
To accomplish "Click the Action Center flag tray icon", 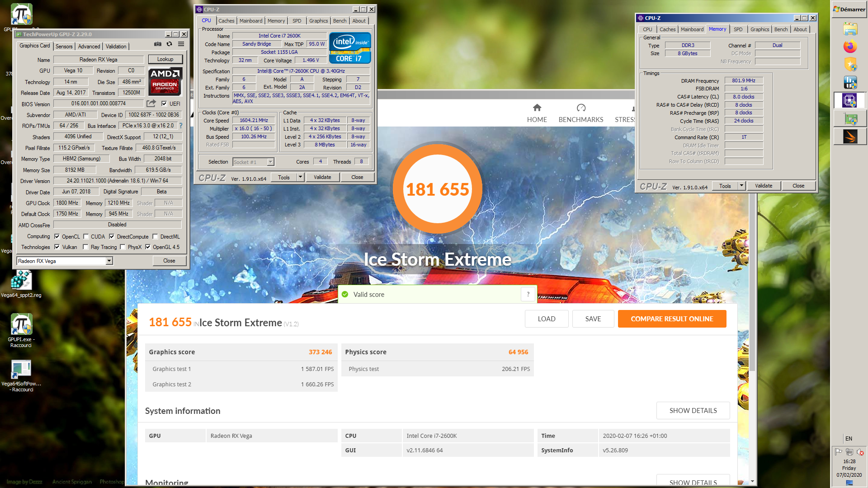I will click(x=838, y=452).
